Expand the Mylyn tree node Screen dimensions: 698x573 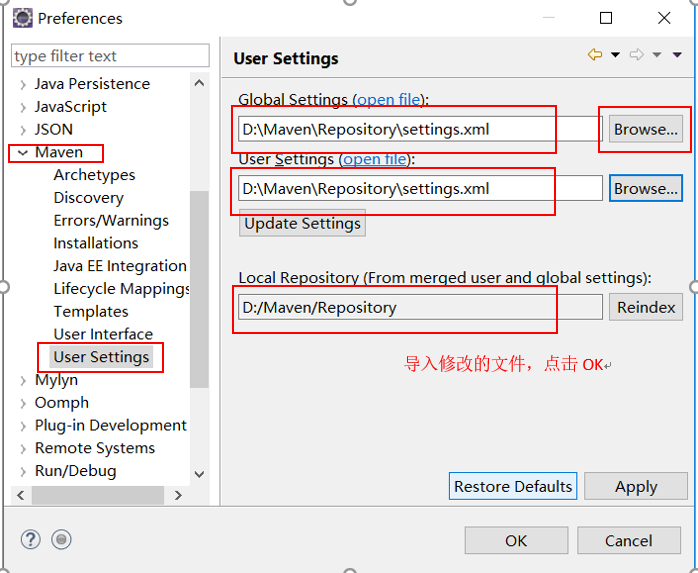click(x=23, y=380)
